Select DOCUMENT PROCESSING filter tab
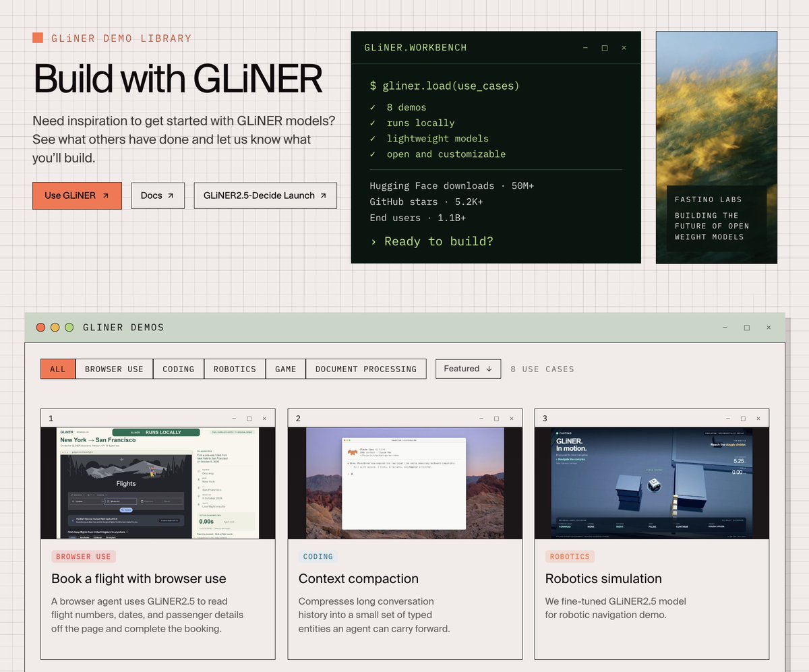The image size is (809, 672). (x=366, y=369)
